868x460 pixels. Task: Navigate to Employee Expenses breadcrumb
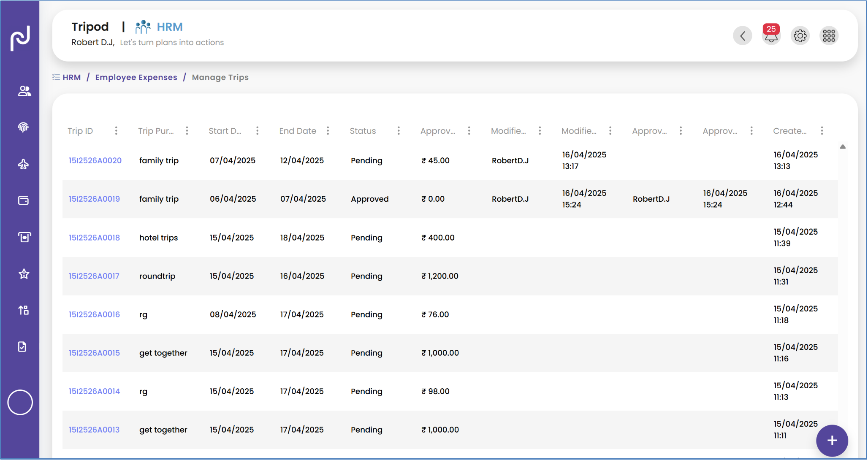click(x=136, y=77)
